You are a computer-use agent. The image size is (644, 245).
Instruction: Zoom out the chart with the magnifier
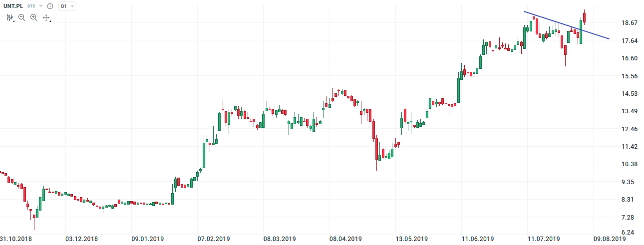[x=22, y=17]
